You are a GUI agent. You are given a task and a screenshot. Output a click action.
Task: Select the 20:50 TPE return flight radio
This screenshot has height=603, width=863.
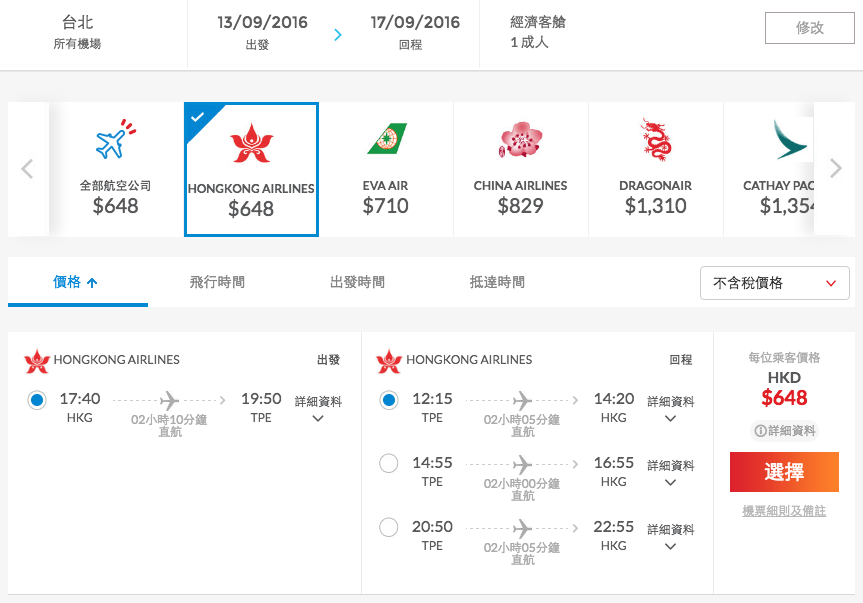click(389, 527)
